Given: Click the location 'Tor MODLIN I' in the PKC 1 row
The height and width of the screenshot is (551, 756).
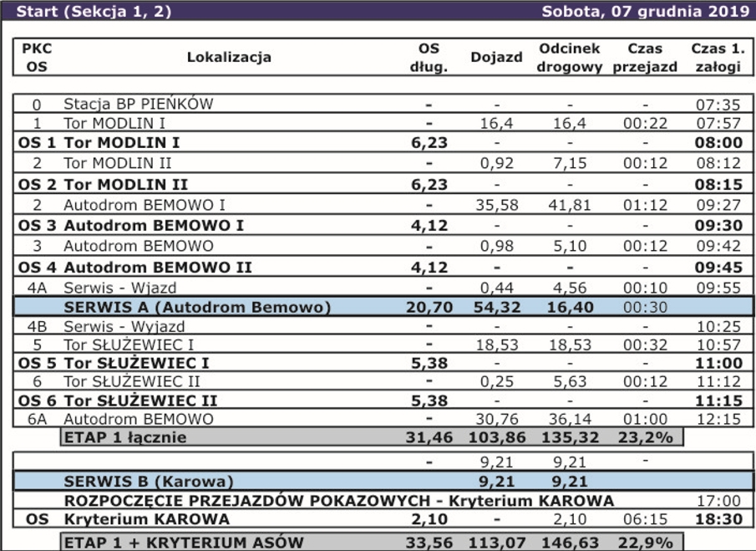Looking at the screenshot, I should (x=114, y=123).
